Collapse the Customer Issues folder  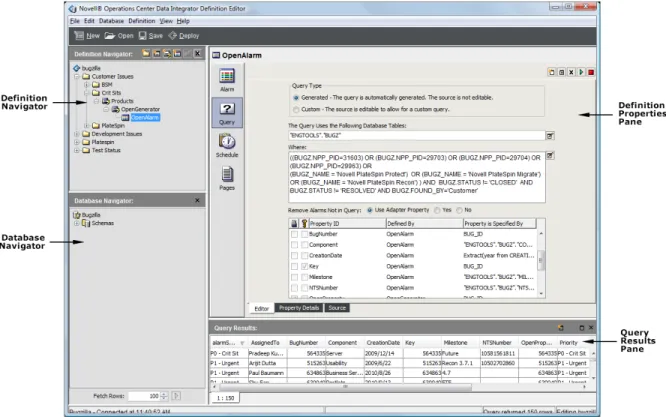tap(77, 76)
